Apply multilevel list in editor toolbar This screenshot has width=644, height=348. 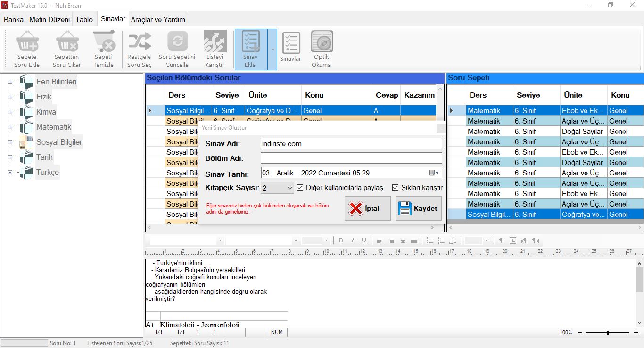coord(453,240)
